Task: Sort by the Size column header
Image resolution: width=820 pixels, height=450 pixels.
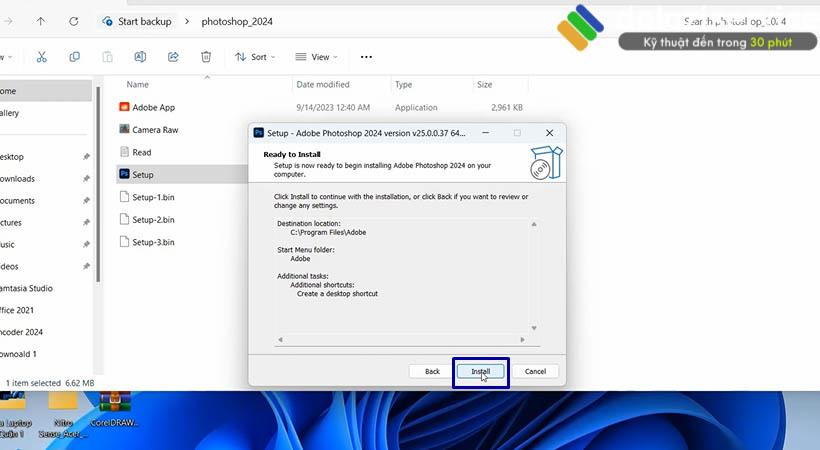Action: coord(484,84)
